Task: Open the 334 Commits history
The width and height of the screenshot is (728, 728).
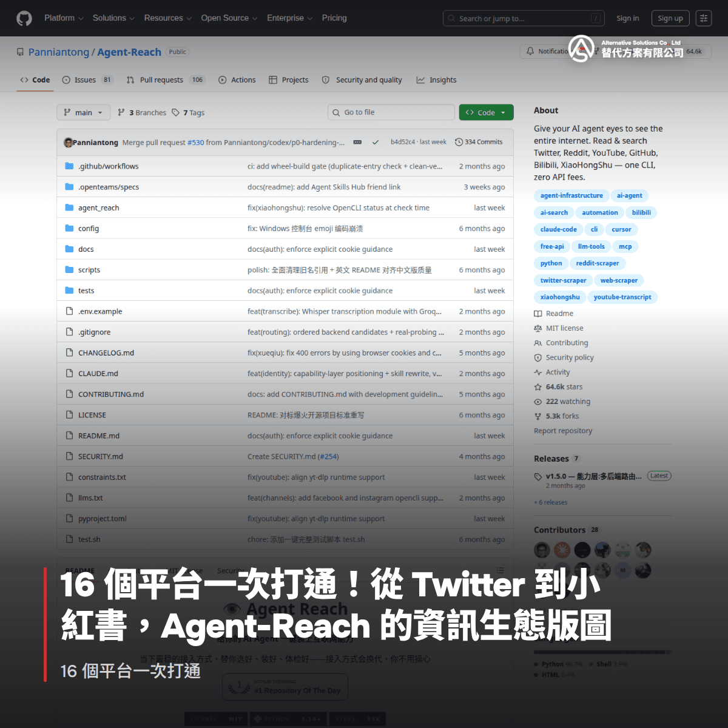Action: 479,142
